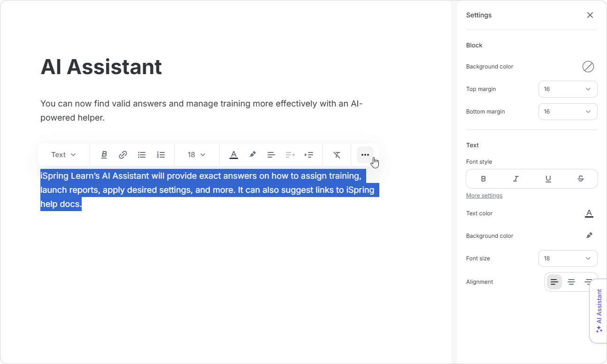Toggle Bold in Font style panel
This screenshot has height=364, width=607.
(x=484, y=179)
